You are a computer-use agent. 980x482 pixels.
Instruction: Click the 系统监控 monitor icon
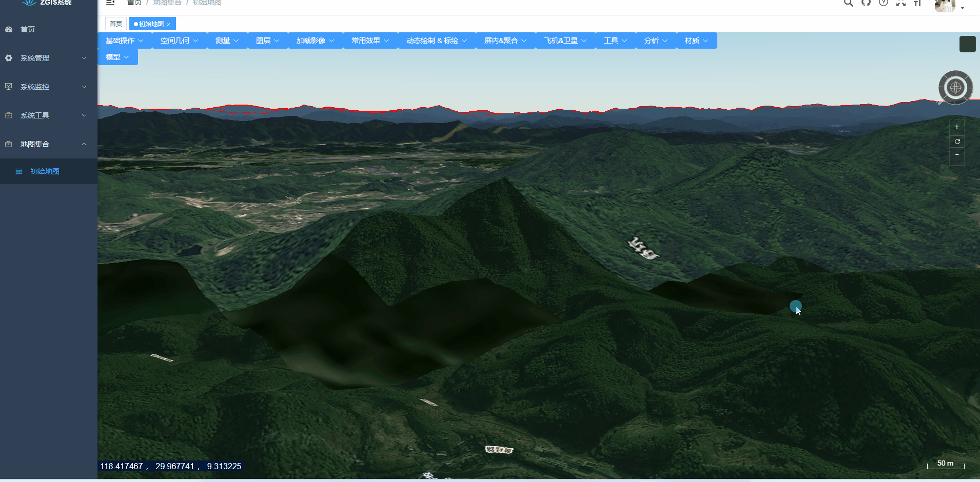9,87
